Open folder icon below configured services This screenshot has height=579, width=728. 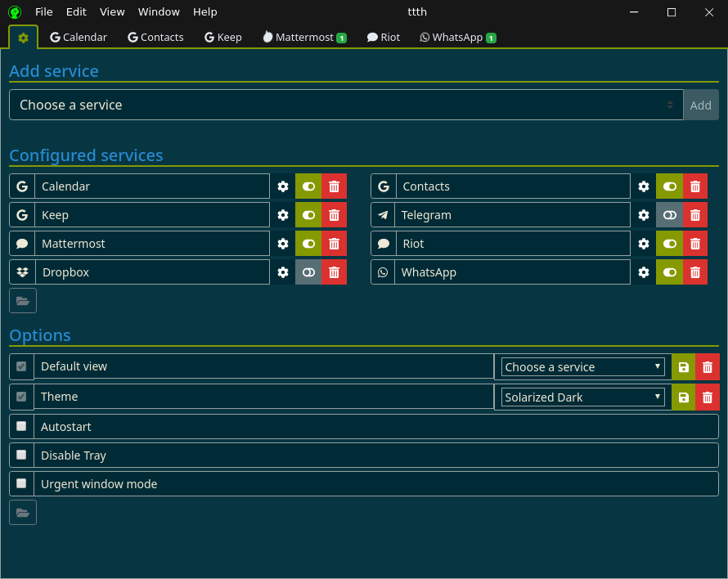coord(23,301)
